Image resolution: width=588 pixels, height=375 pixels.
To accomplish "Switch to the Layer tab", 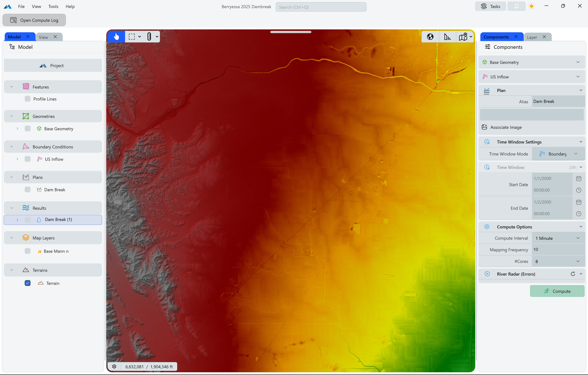I will pos(532,37).
